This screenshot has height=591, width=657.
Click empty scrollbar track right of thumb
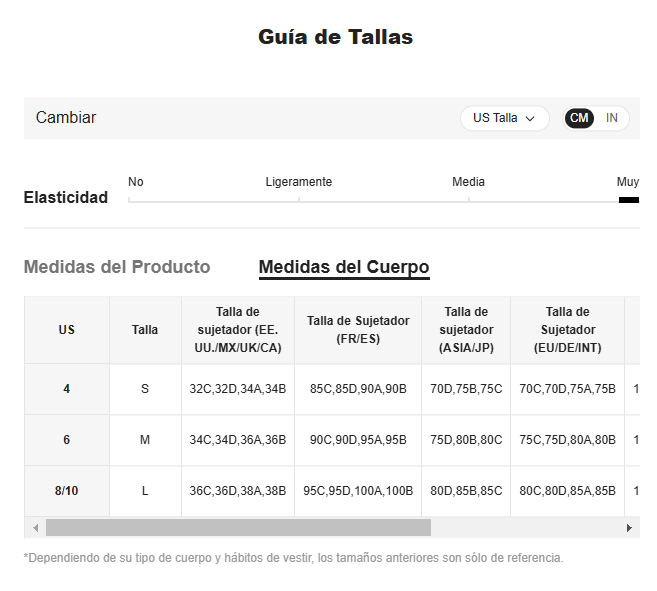point(525,528)
